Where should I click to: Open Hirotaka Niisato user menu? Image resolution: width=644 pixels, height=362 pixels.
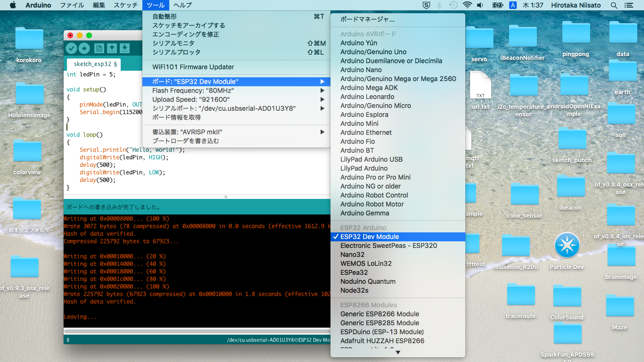575,5
